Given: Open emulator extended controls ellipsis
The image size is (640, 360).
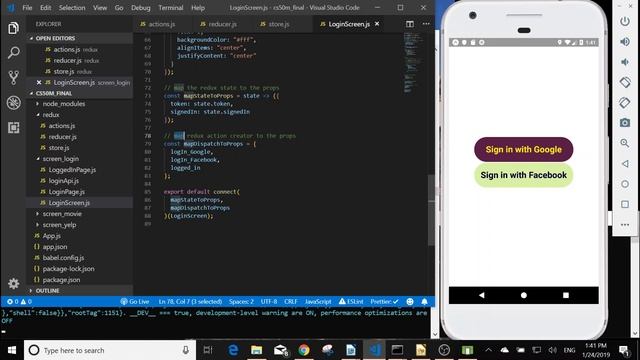Looking at the screenshot, I should coord(624,225).
